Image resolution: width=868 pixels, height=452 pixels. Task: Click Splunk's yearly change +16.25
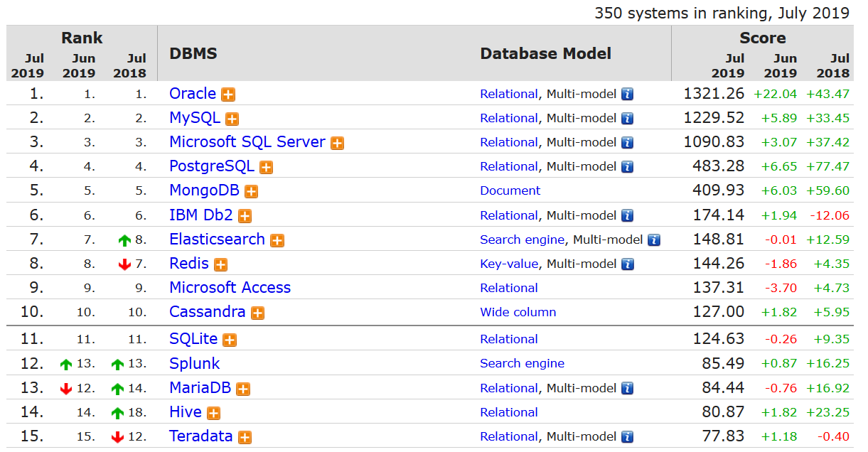point(828,363)
